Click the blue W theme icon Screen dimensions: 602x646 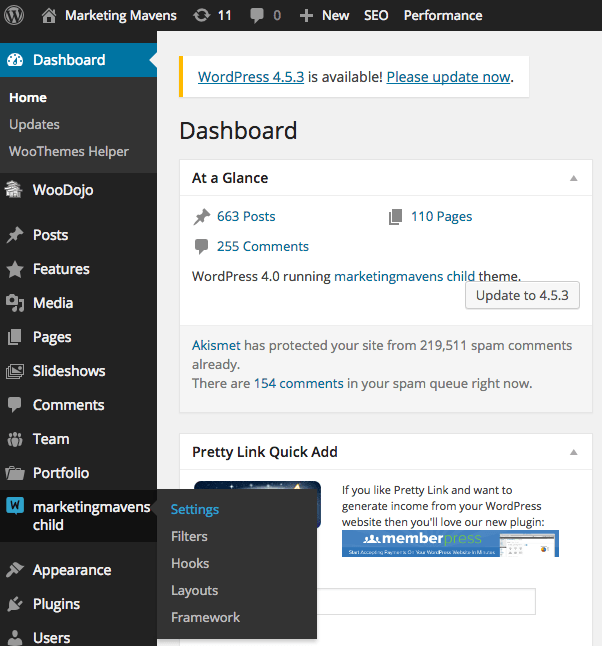pos(15,505)
